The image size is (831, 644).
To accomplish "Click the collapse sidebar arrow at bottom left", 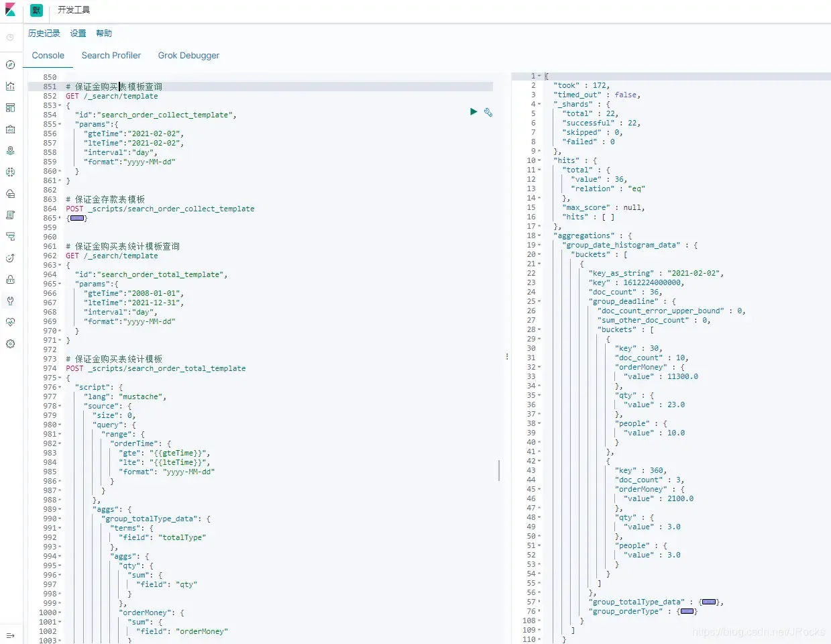I will tap(10, 635).
